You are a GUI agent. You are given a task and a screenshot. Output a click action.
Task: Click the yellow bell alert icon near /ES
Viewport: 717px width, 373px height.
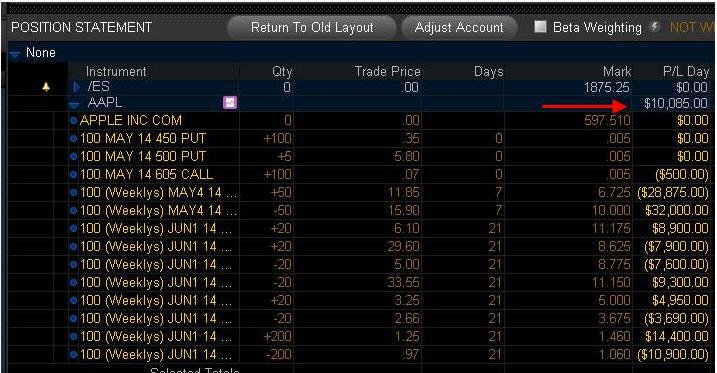(46, 87)
